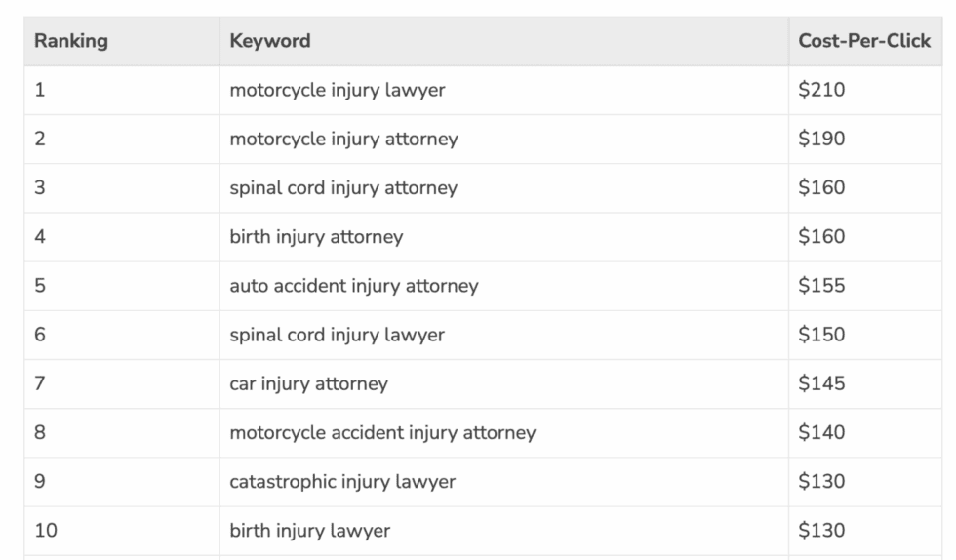The image size is (956, 560).
Task: Select the 'motorcycle injury attorney' keyword cell
Action: [343, 140]
